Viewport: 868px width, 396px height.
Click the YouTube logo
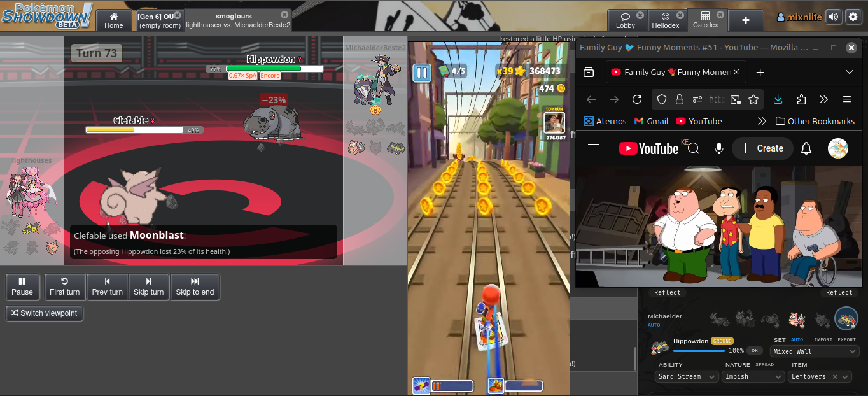pos(648,148)
